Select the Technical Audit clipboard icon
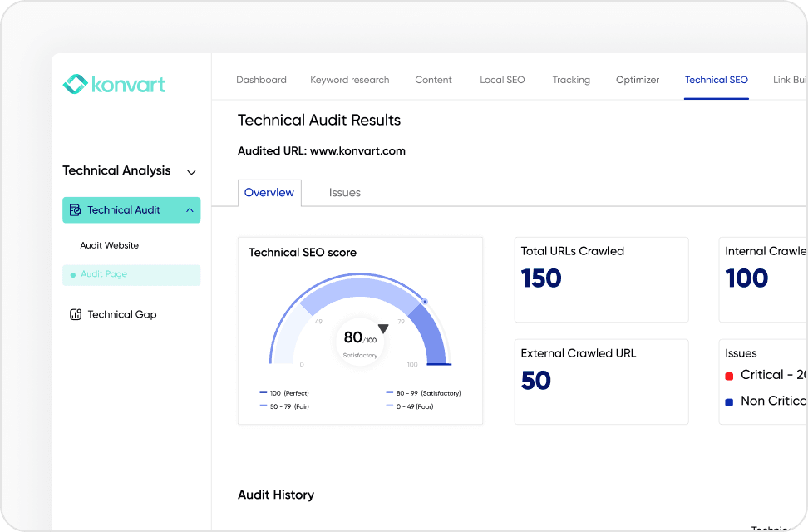The height and width of the screenshot is (532, 808). (76, 210)
